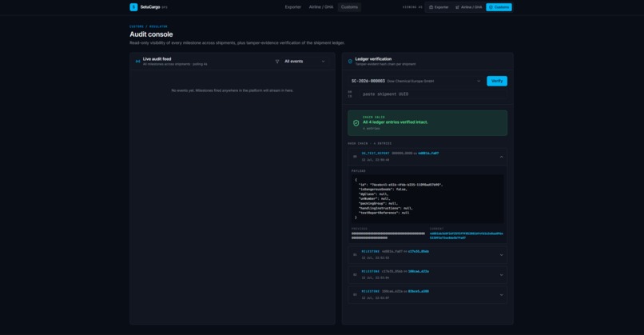Click the Ledger verification panel icon
Viewport: 644px width, 335px height.
[x=350, y=62]
